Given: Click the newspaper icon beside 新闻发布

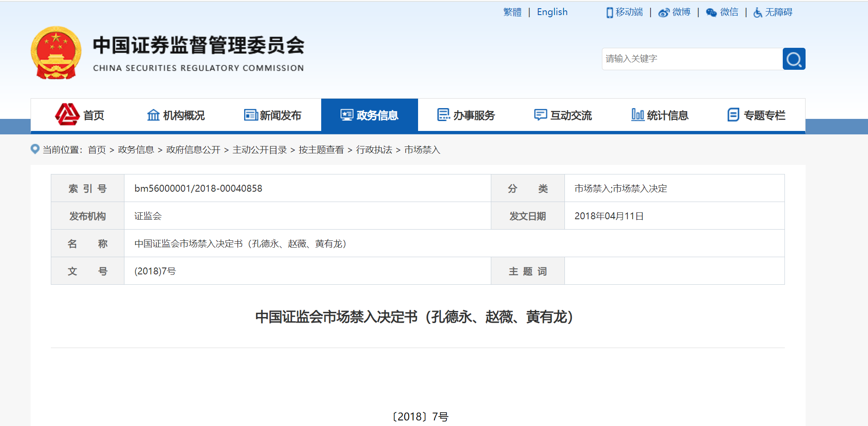Looking at the screenshot, I should [251, 115].
